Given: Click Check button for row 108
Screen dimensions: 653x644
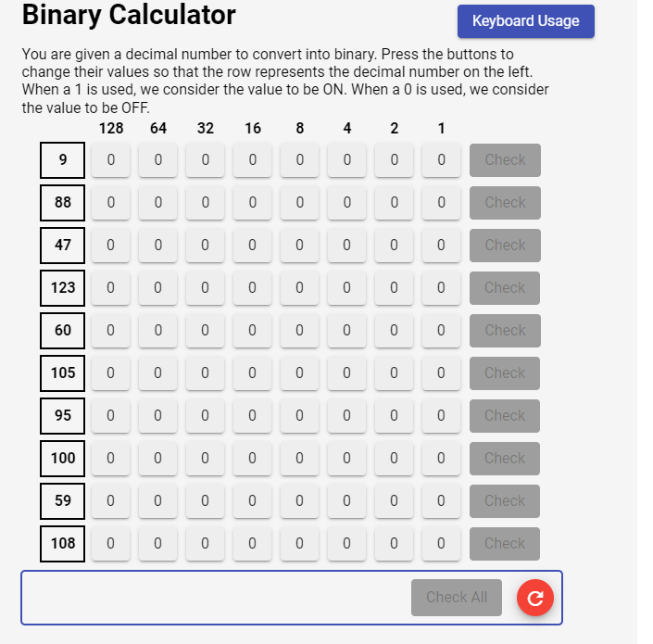Looking at the screenshot, I should (x=505, y=544).
